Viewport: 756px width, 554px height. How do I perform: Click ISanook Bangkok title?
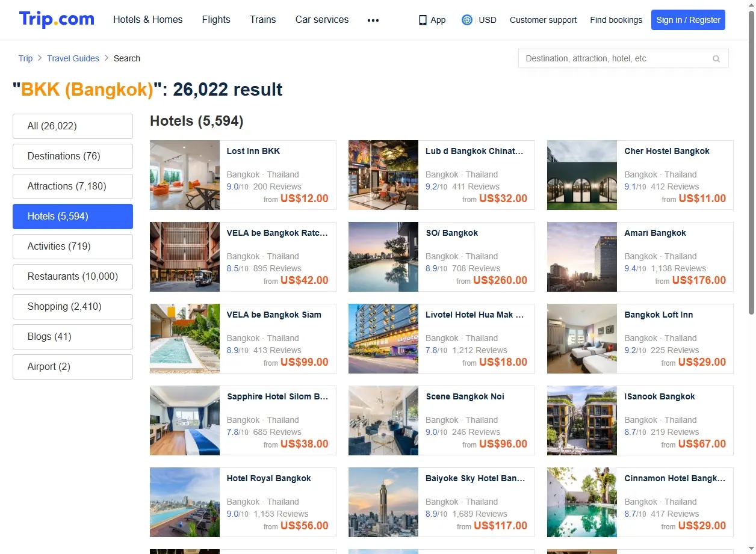(x=660, y=396)
